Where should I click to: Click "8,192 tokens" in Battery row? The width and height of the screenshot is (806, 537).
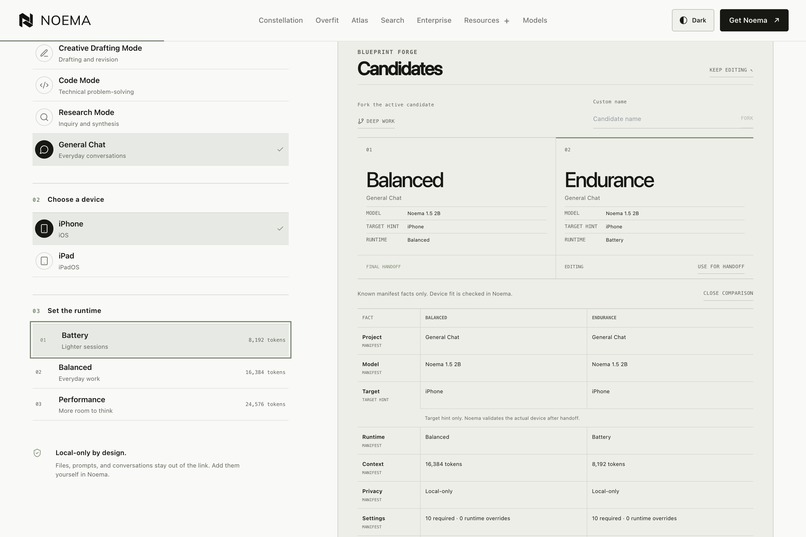[x=266, y=340]
